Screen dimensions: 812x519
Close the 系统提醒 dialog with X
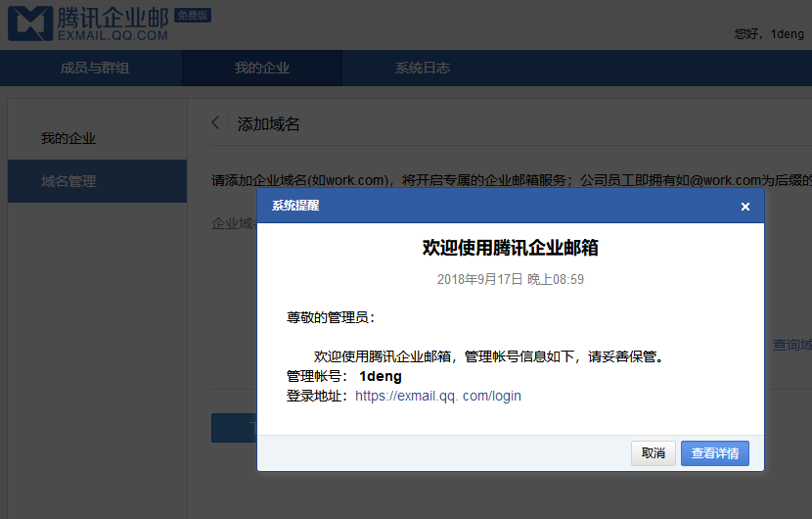tap(745, 207)
